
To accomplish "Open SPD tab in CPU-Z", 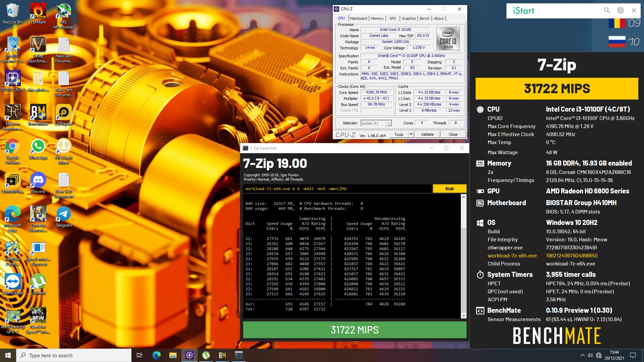I will [392, 18].
